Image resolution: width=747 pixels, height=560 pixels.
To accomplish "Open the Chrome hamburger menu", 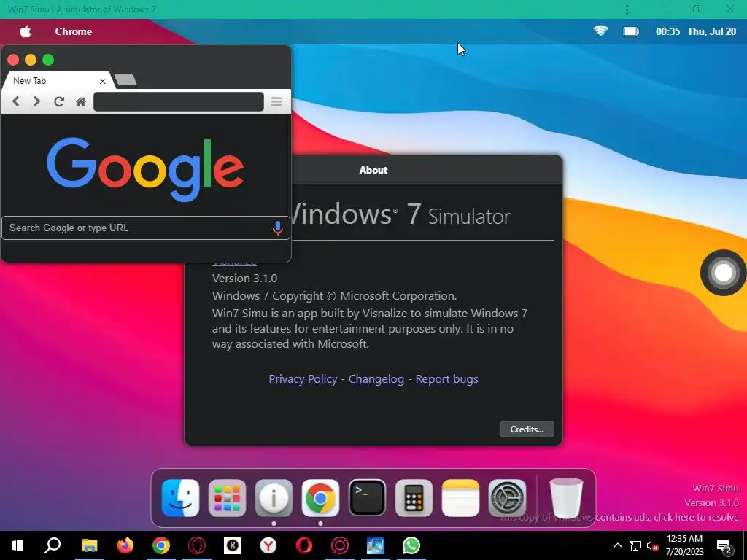I will pos(276,101).
